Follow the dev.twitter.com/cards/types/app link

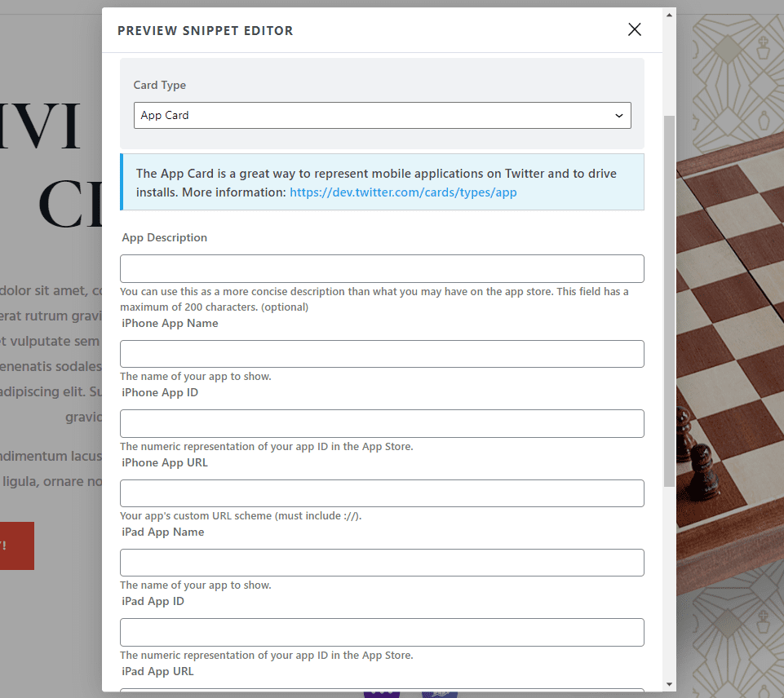403,192
